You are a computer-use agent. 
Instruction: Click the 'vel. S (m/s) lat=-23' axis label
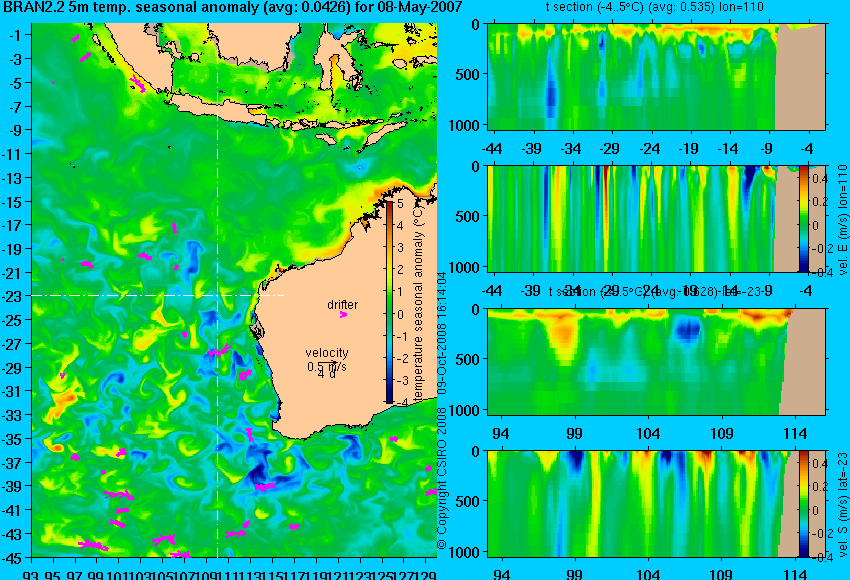click(843, 505)
